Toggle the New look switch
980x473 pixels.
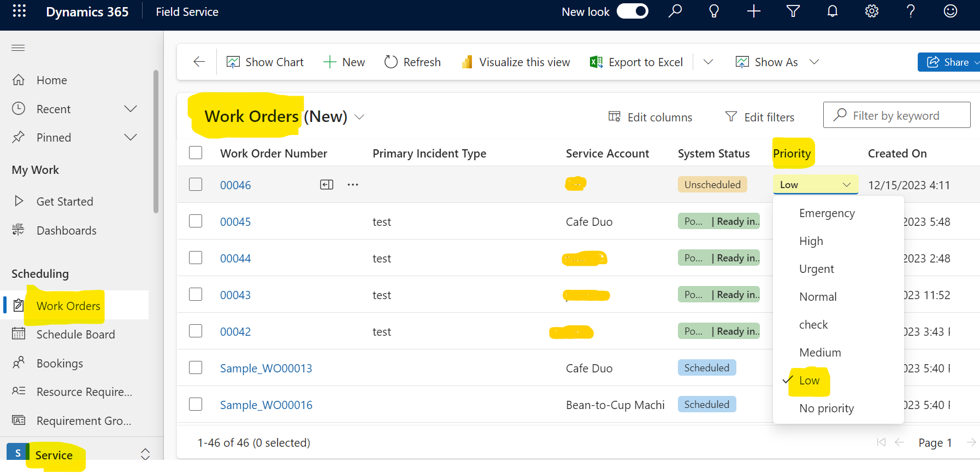pyautogui.click(x=633, y=11)
